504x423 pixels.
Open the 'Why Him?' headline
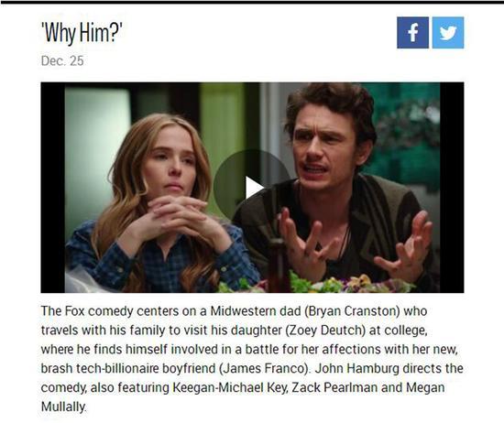[82, 32]
